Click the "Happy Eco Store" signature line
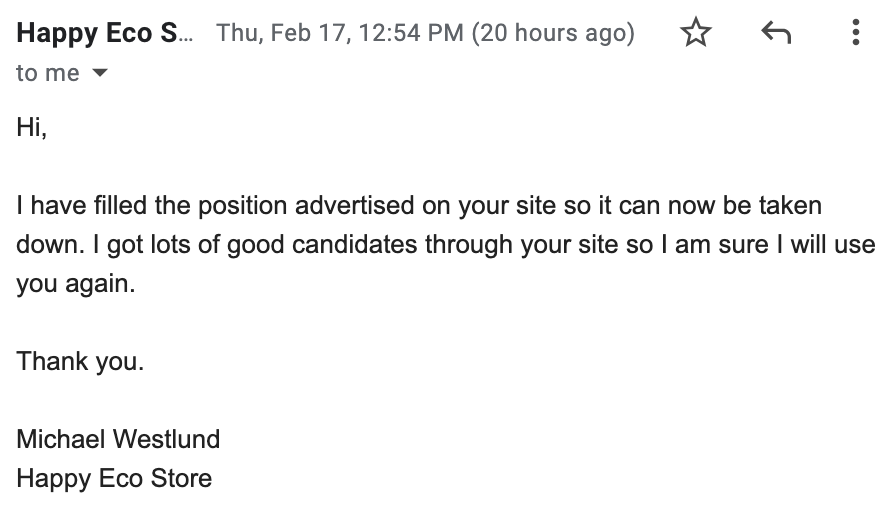Image resolution: width=892 pixels, height=518 pixels. pos(114,478)
